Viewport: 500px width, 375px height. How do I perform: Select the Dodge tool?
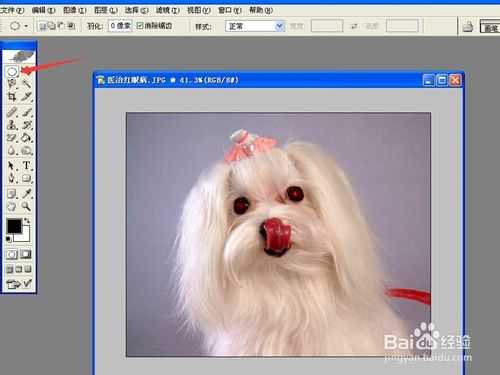coord(27,151)
